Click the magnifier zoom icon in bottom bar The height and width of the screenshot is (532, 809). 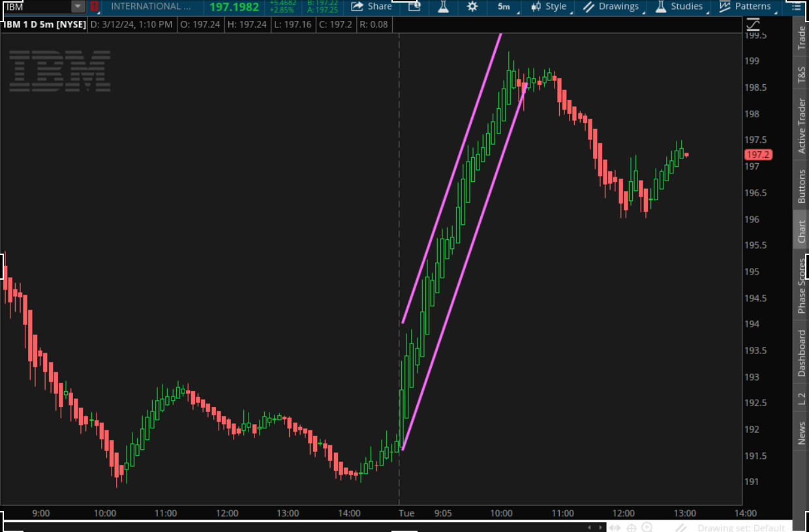(647, 527)
